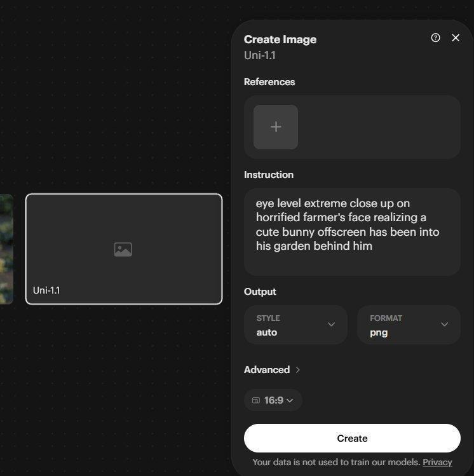Image resolution: width=474 pixels, height=476 pixels.
Task: Open the 16:9 aspect ratio dropdown
Action: 273,400
